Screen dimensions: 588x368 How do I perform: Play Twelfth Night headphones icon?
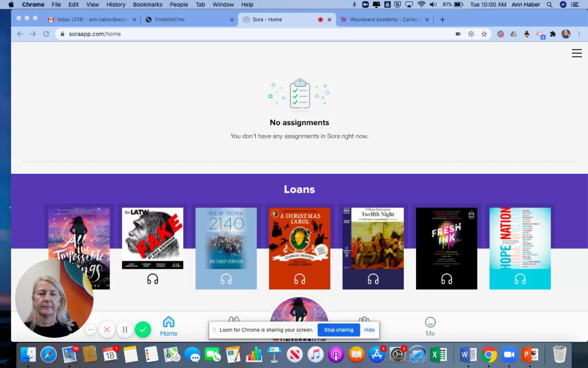coord(373,279)
